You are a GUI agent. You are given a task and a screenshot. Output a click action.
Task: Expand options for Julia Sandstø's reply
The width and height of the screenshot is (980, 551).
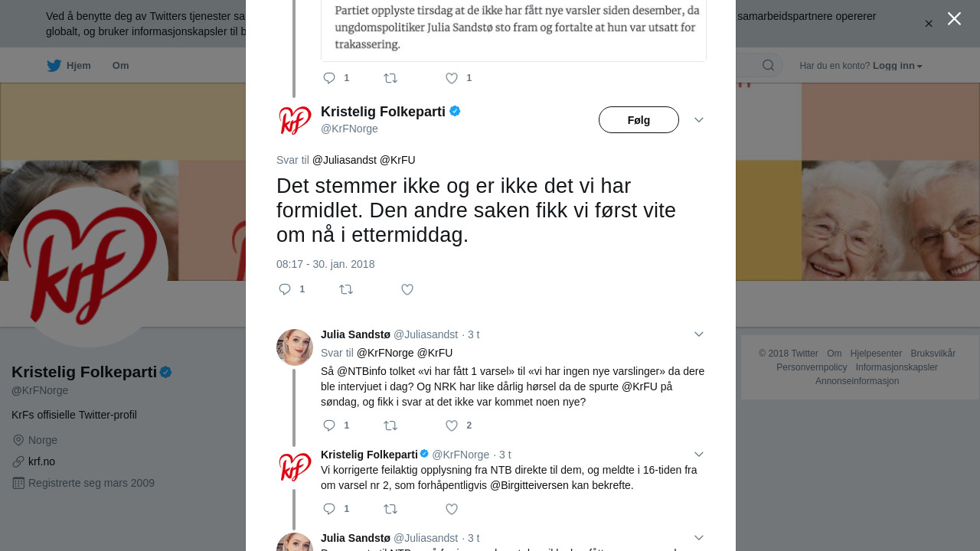tap(698, 334)
